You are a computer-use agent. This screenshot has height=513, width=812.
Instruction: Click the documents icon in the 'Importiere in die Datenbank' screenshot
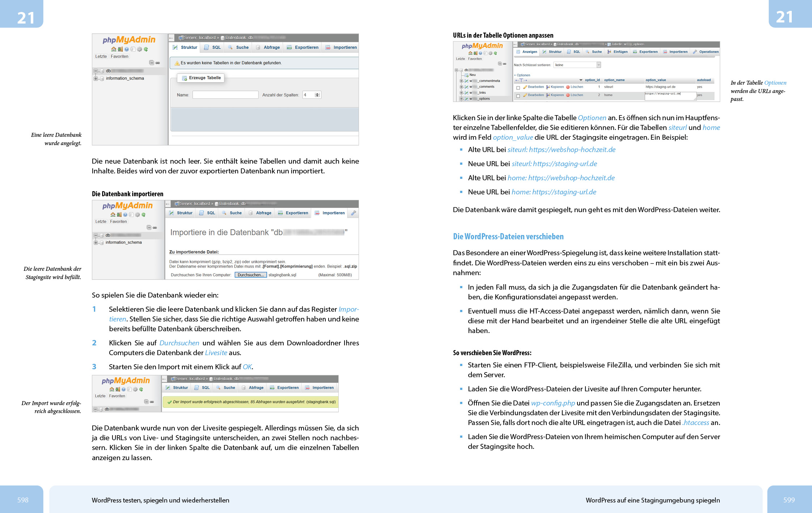coord(131,215)
